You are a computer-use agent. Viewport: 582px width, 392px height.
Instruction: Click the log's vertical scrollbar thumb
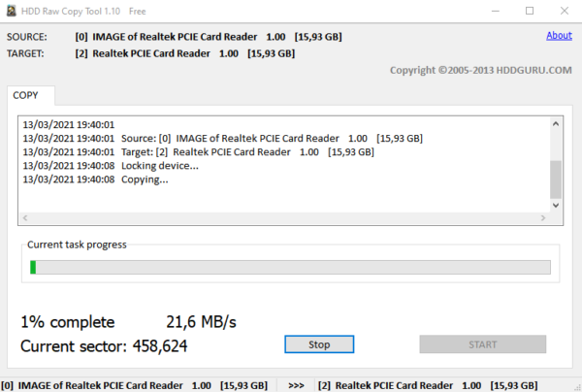click(556, 179)
